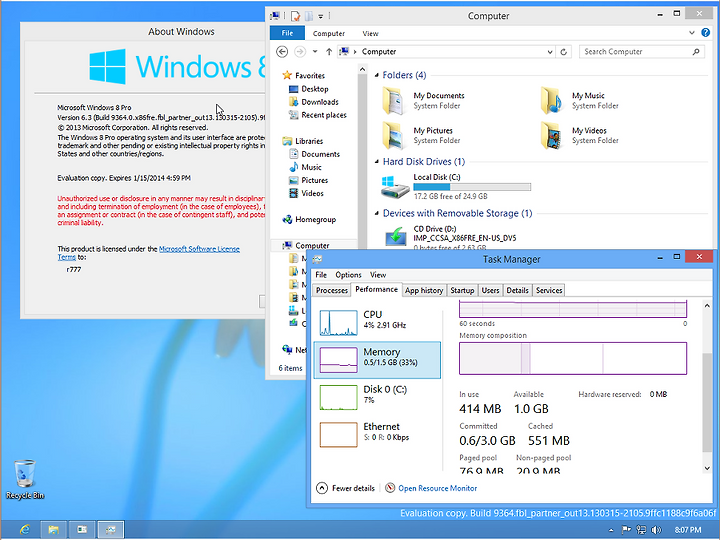Open recent locations dropdown in Explorer
This screenshot has height=540, width=720.
click(x=315, y=51)
